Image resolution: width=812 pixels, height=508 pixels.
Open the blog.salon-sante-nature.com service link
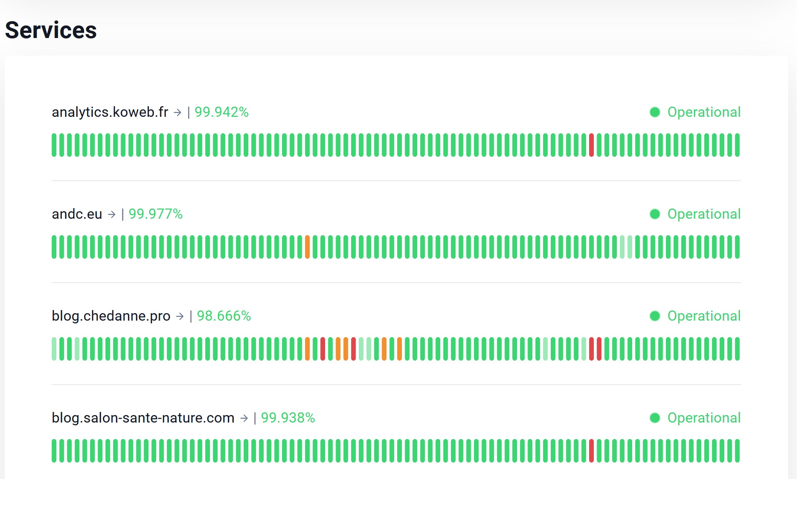[x=143, y=418]
